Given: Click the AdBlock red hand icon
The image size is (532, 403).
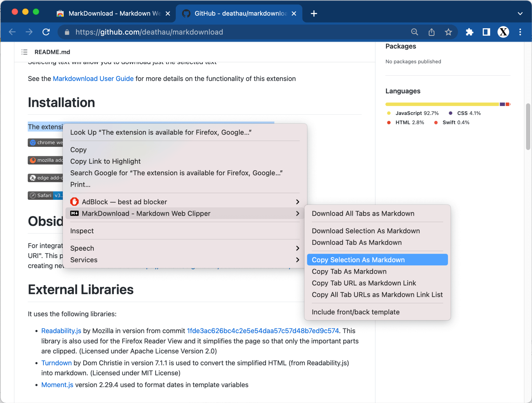Looking at the screenshot, I should [x=74, y=202].
